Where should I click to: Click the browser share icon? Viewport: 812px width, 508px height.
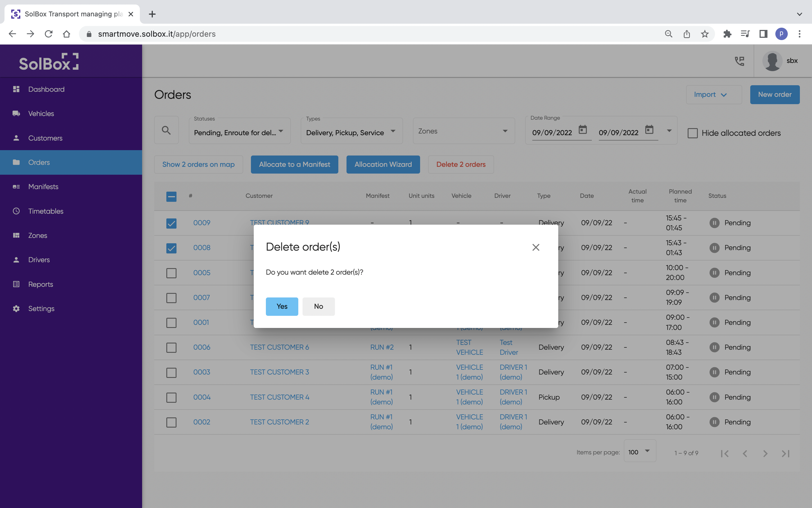click(x=687, y=34)
